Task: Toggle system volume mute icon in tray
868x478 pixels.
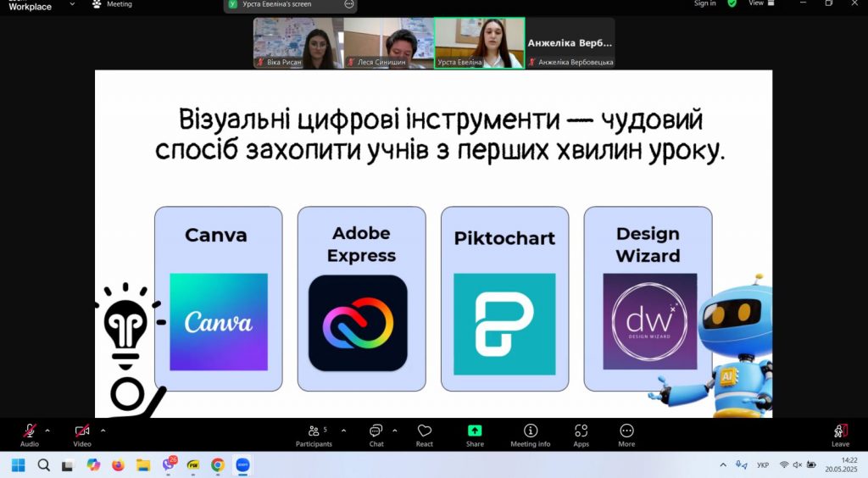Action: point(797,465)
